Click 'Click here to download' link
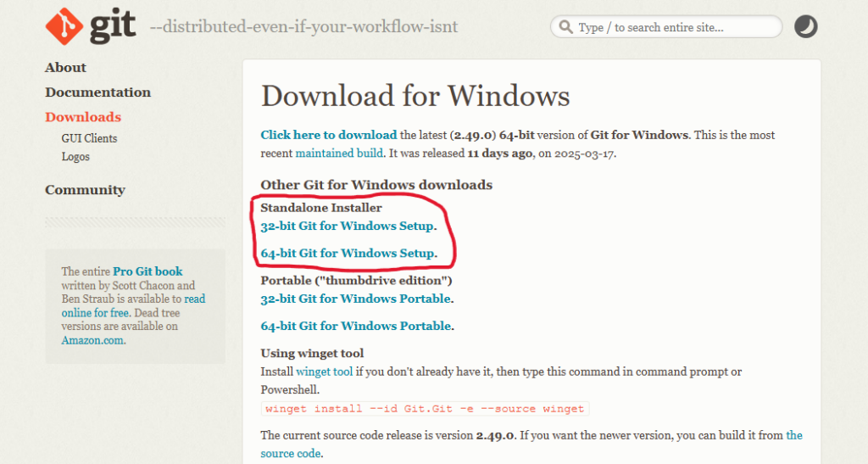This screenshot has height=464, width=868. pyautogui.click(x=329, y=135)
